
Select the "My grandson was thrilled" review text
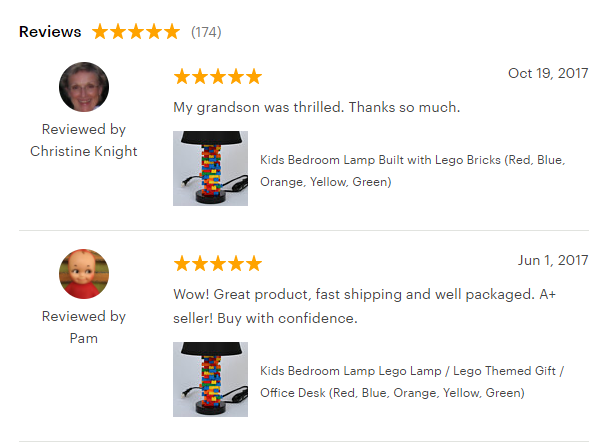pos(316,107)
